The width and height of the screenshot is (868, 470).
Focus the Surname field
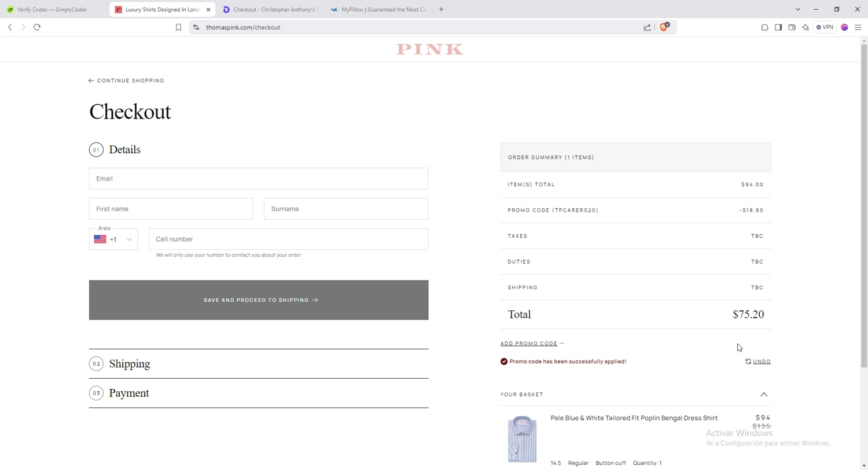click(346, 209)
